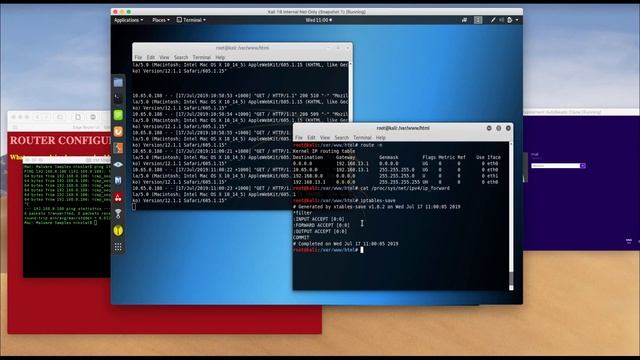Click the iptables-save command line
Viewport: 640px width, 360px height.
(x=344, y=201)
